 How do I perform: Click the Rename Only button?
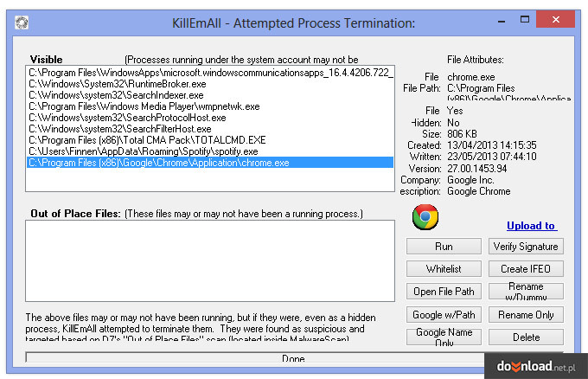tap(526, 315)
